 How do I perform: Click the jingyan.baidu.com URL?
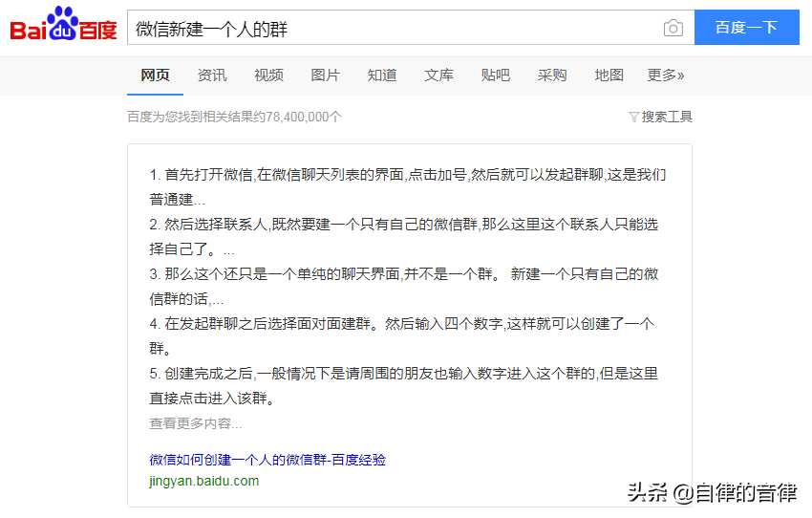coord(204,481)
